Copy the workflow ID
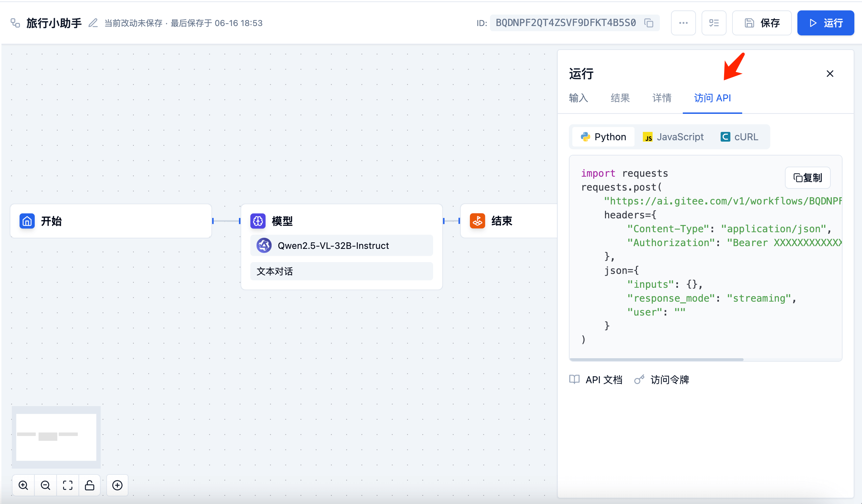Screen dimensions: 862x504 (x=649, y=23)
